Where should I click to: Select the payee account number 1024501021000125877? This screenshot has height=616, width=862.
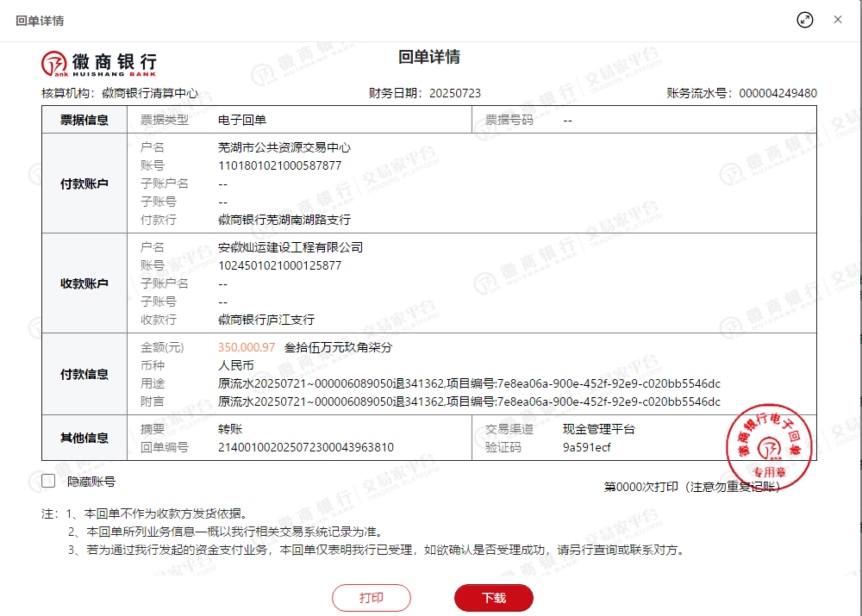(280, 265)
